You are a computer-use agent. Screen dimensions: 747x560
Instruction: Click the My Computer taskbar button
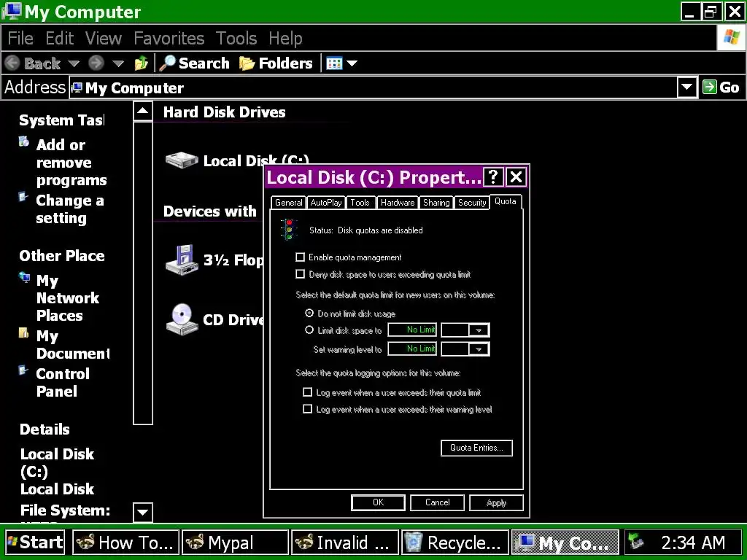click(x=565, y=542)
